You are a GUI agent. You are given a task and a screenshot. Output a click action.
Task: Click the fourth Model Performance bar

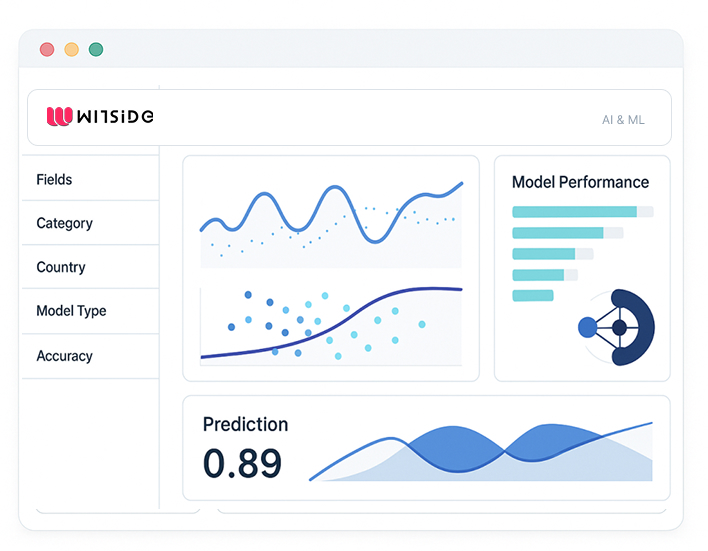545,275
